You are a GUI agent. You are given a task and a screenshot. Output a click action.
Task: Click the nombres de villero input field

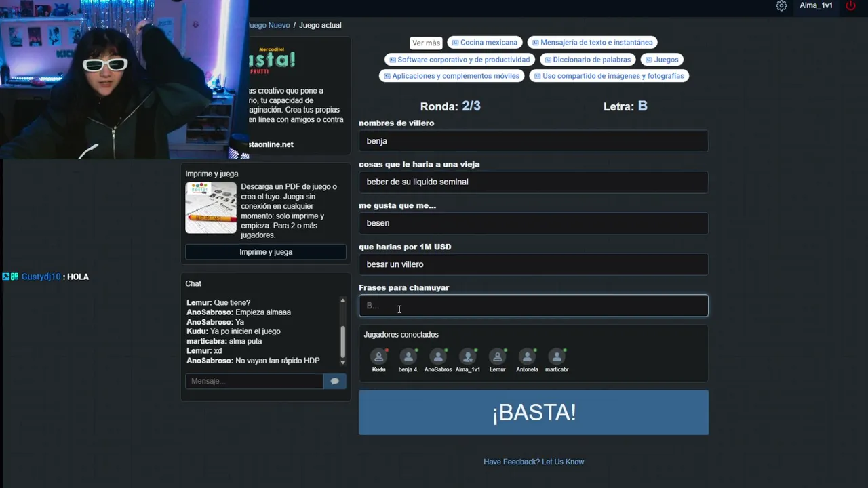pos(534,141)
